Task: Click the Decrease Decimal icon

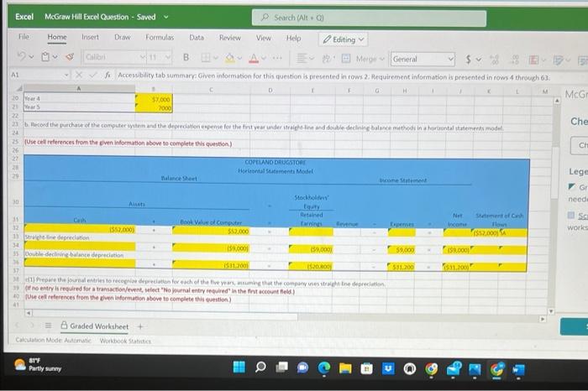Action: click(514, 60)
